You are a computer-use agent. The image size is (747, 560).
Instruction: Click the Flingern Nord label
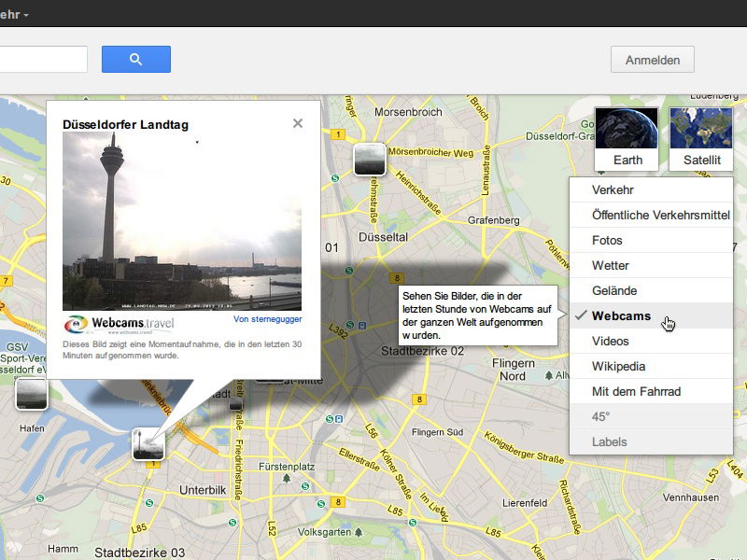[x=513, y=370]
